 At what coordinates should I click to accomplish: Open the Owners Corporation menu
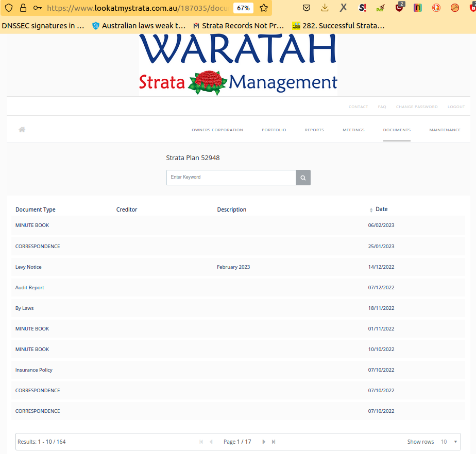(217, 130)
